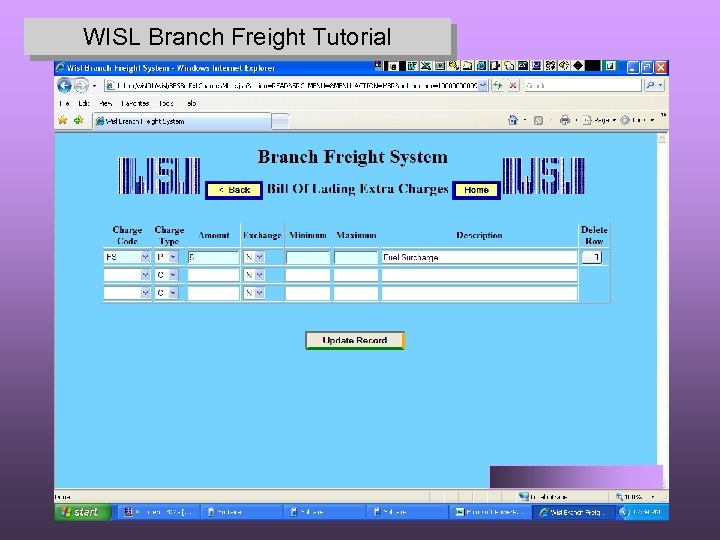Click the Local intranet zone status icon
The width and height of the screenshot is (720, 540).
click(524, 496)
